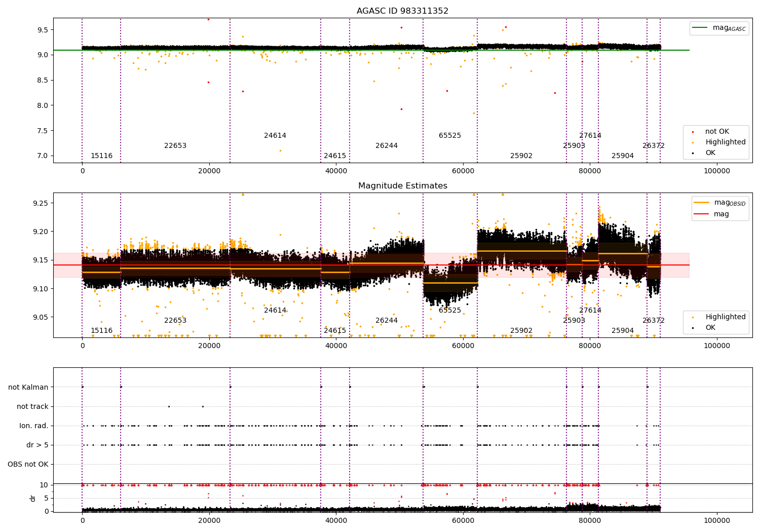Click the 'not track' axis label
Image resolution: width=760 pixels, height=532 pixels.
[32, 407]
